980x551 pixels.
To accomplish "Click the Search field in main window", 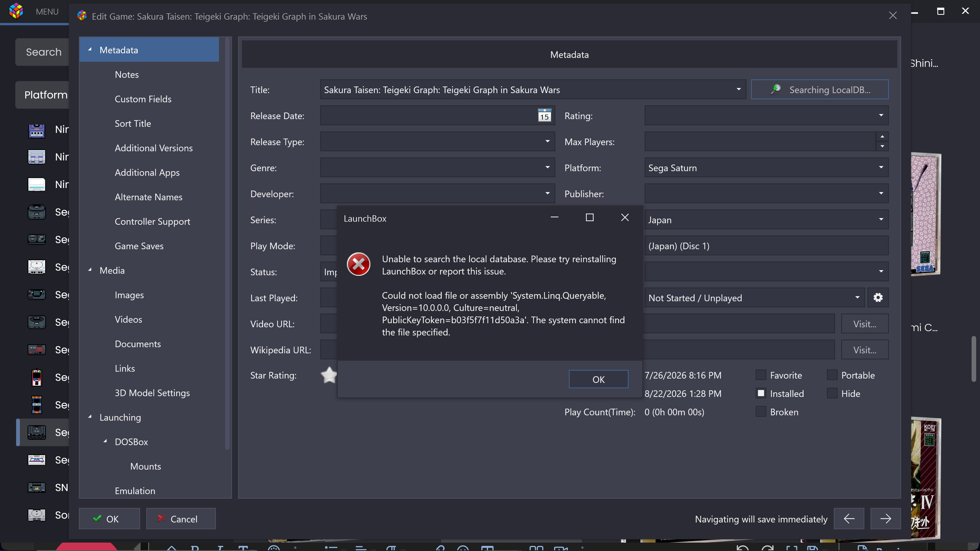I will tap(43, 52).
